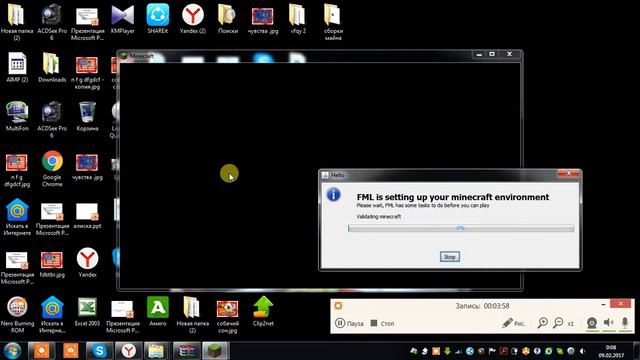This screenshot has height=360, width=640.
Task: Toggle the webcam in the recorder panel
Action: point(592,323)
